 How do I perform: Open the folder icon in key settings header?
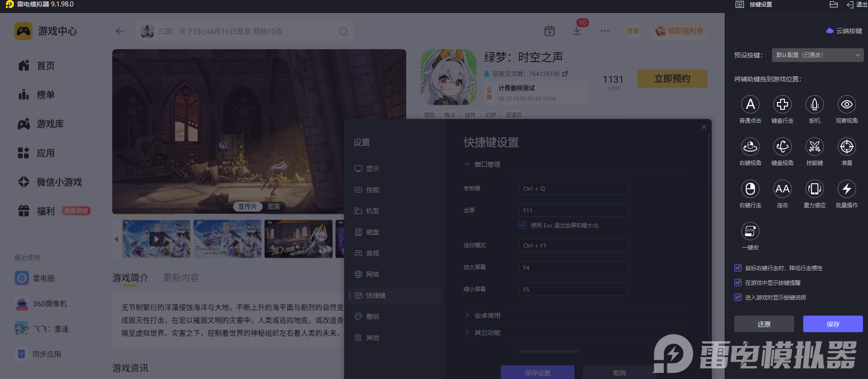(834, 5)
